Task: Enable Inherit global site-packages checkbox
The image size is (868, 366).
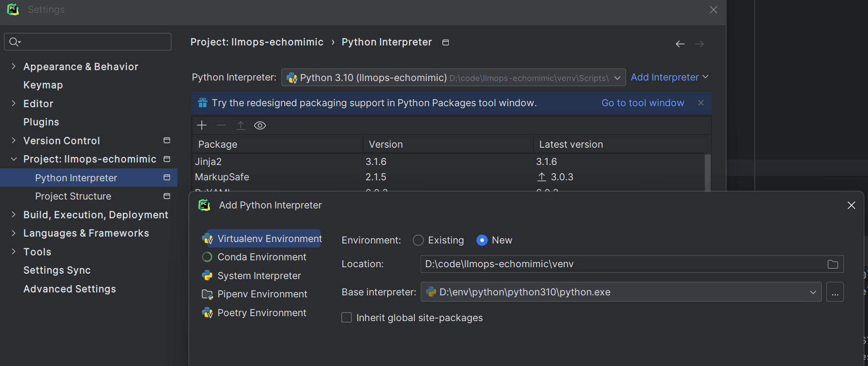Action: click(x=347, y=318)
